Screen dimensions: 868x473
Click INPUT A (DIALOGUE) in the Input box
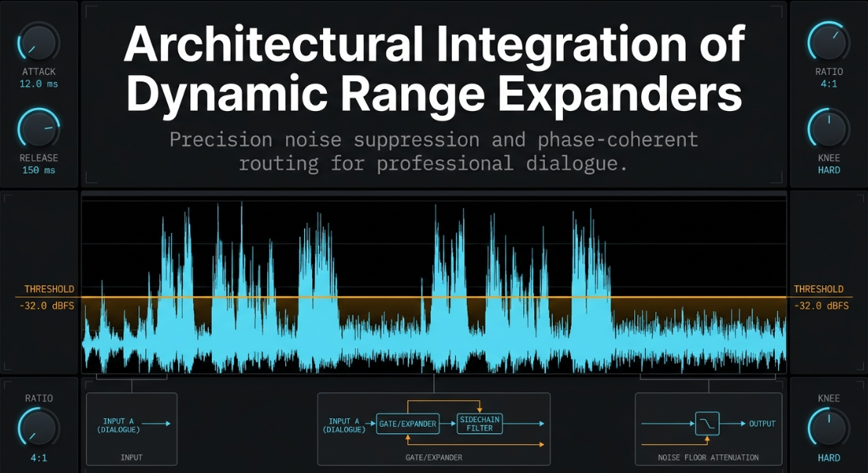tap(118, 425)
